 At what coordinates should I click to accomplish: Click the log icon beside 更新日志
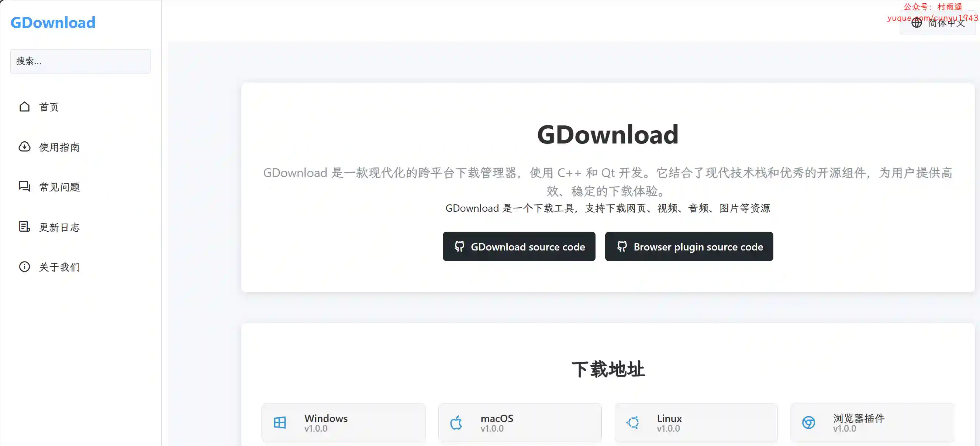click(24, 227)
